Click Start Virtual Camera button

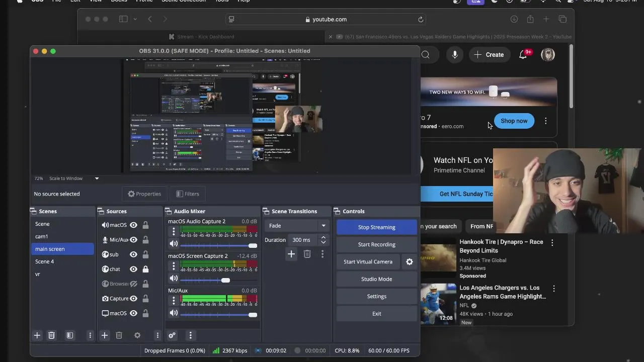(368, 262)
